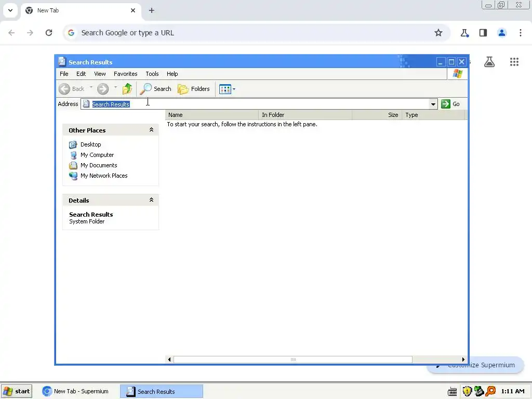Click the Windows flag logo in Explorer

pos(457,74)
